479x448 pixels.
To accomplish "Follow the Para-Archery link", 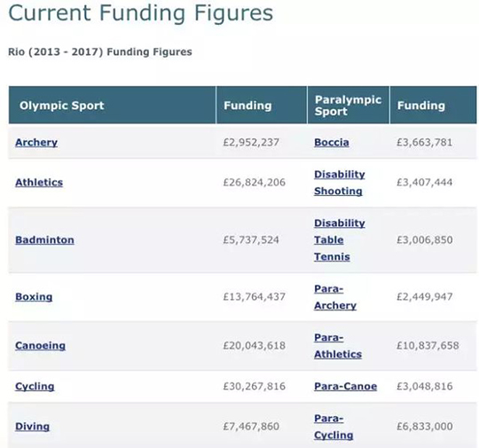I will tap(335, 297).
